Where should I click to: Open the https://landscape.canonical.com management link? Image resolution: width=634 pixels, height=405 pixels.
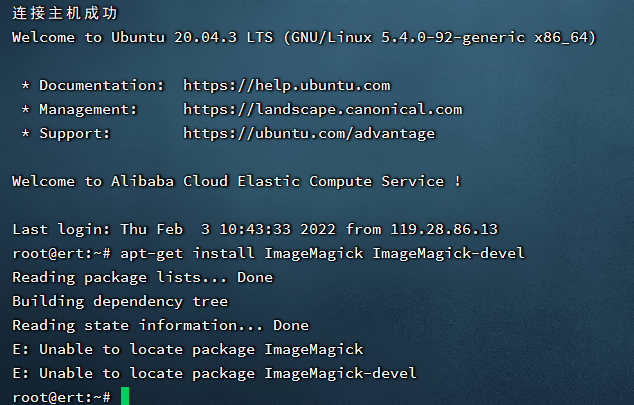tap(323, 110)
